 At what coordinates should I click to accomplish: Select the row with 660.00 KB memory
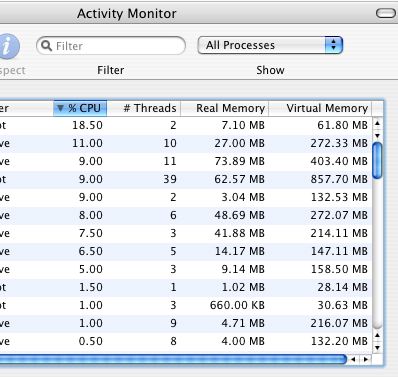186,305
